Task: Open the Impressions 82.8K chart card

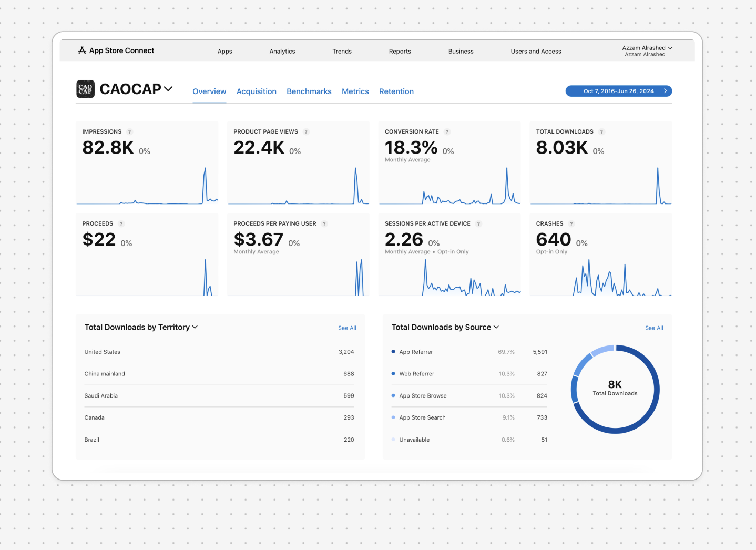Action: click(x=147, y=163)
